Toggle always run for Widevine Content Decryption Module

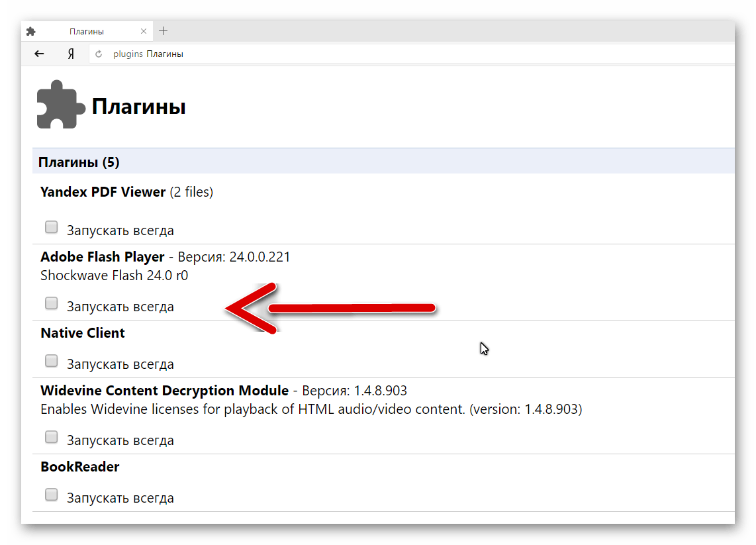pyautogui.click(x=51, y=438)
